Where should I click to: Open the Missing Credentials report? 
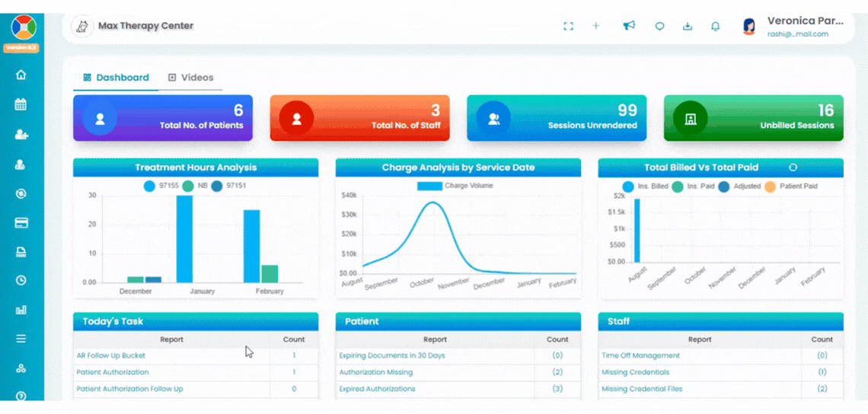pos(636,372)
